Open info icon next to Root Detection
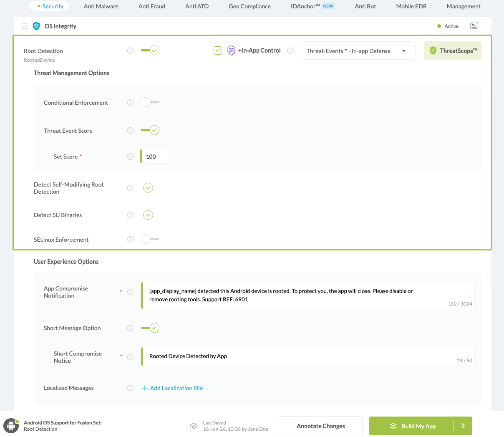This screenshot has height=437, width=504. pyautogui.click(x=130, y=51)
